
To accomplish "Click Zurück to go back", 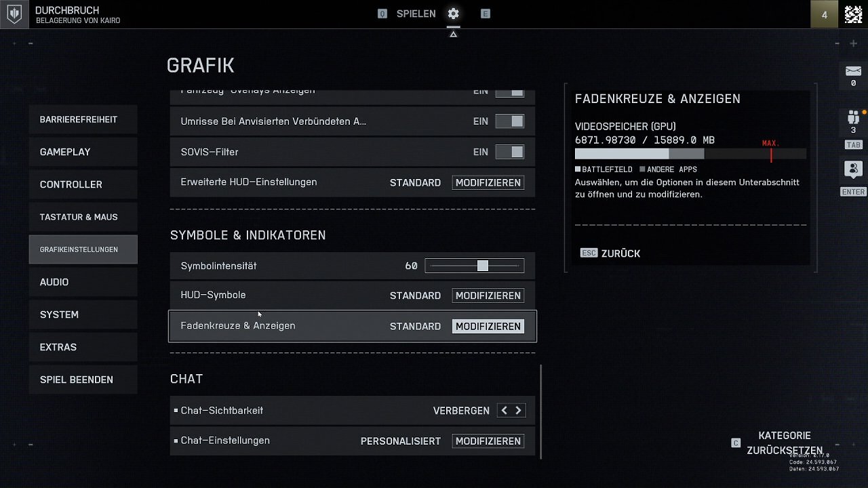I will coord(620,253).
